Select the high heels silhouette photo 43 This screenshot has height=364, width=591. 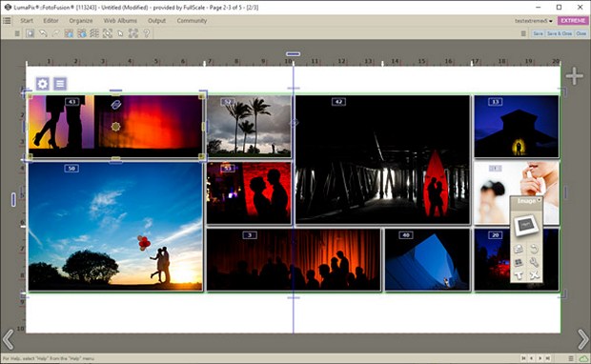click(115, 126)
